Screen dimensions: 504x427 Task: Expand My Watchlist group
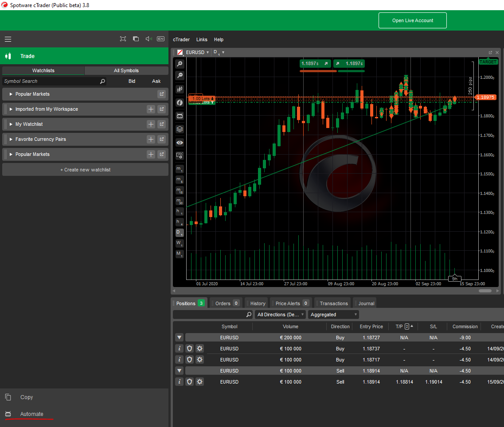pyautogui.click(x=11, y=124)
